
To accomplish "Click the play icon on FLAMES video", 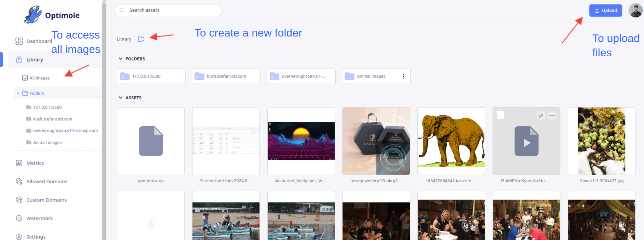I will pos(526,141).
